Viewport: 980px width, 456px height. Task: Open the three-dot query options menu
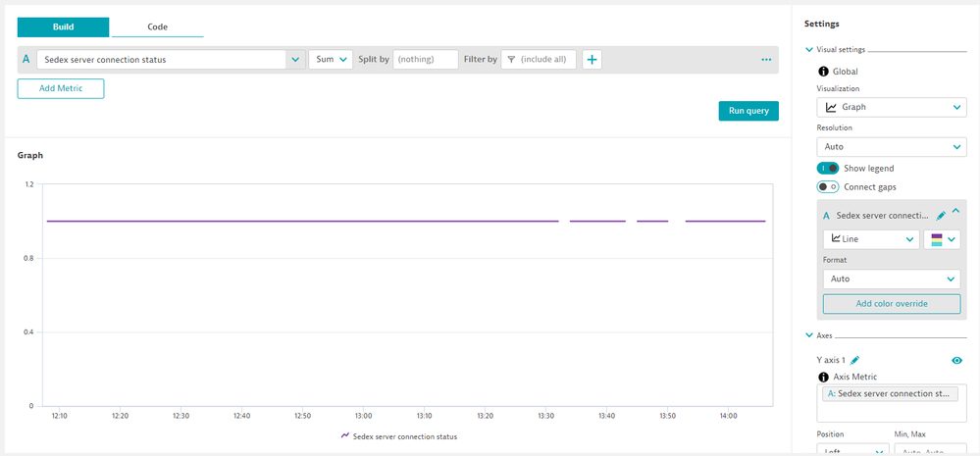[x=766, y=60]
